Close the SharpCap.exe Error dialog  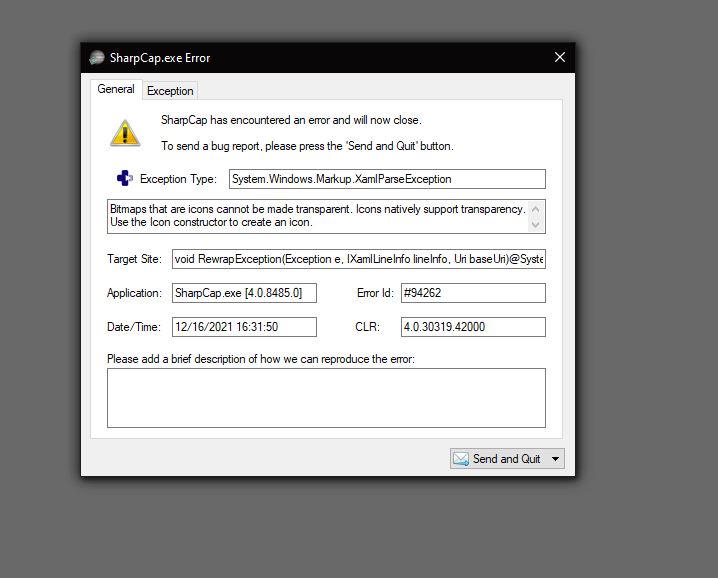(x=560, y=57)
